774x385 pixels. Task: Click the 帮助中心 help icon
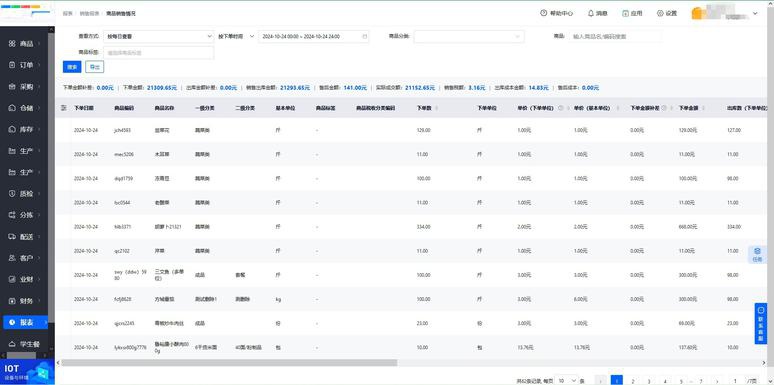543,13
